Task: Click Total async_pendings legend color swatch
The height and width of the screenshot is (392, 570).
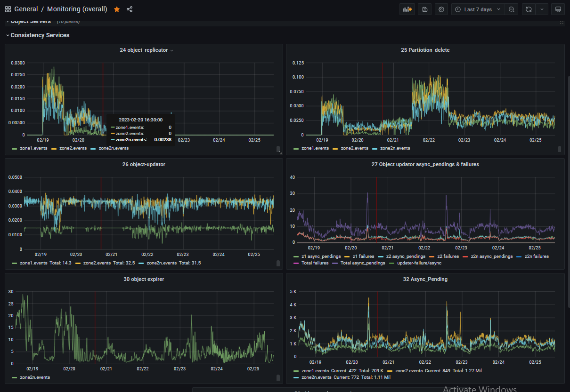Action: [x=335, y=263]
